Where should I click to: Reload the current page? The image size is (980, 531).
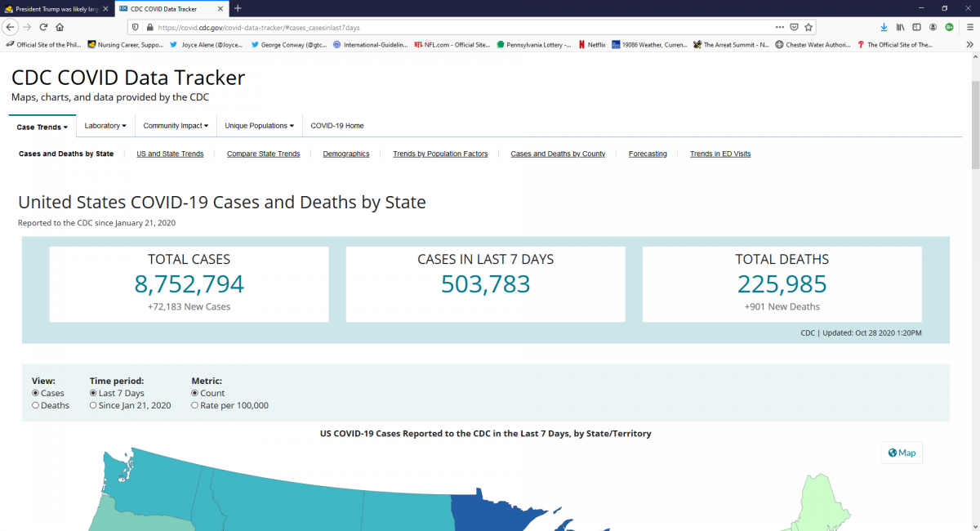(x=43, y=27)
